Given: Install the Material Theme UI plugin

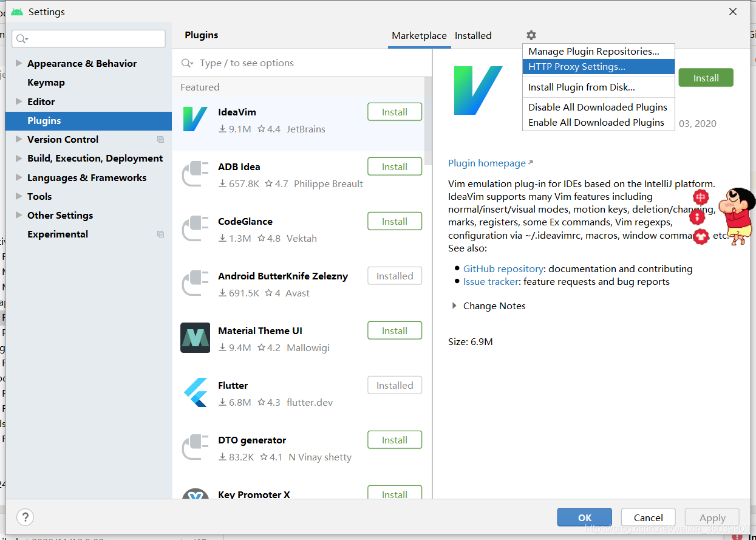Looking at the screenshot, I should (x=395, y=330).
